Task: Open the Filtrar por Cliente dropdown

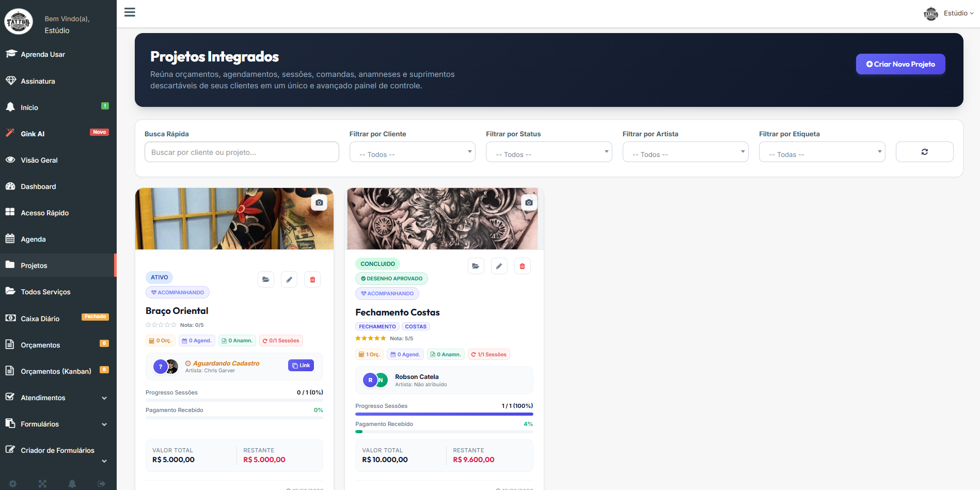Action: click(412, 152)
